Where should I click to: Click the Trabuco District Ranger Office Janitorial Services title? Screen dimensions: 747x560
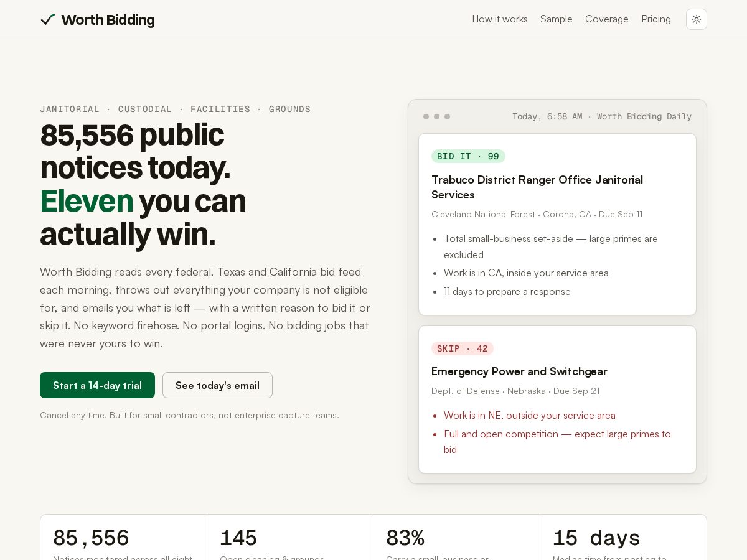coord(537,187)
